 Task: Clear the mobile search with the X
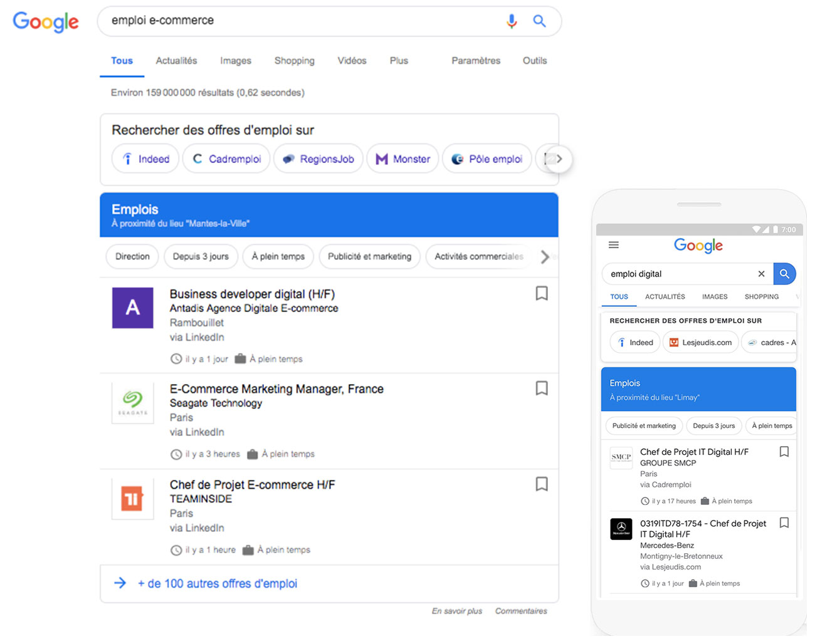[x=761, y=274]
